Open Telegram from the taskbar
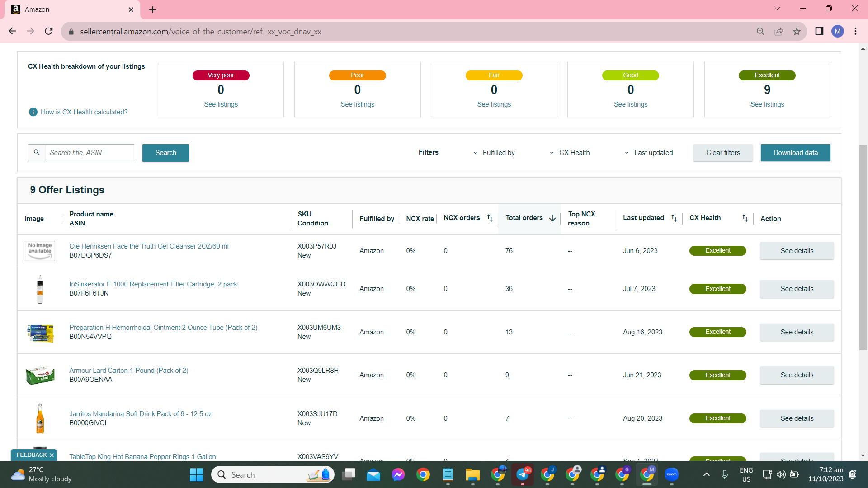Image resolution: width=868 pixels, height=488 pixels. [523, 474]
